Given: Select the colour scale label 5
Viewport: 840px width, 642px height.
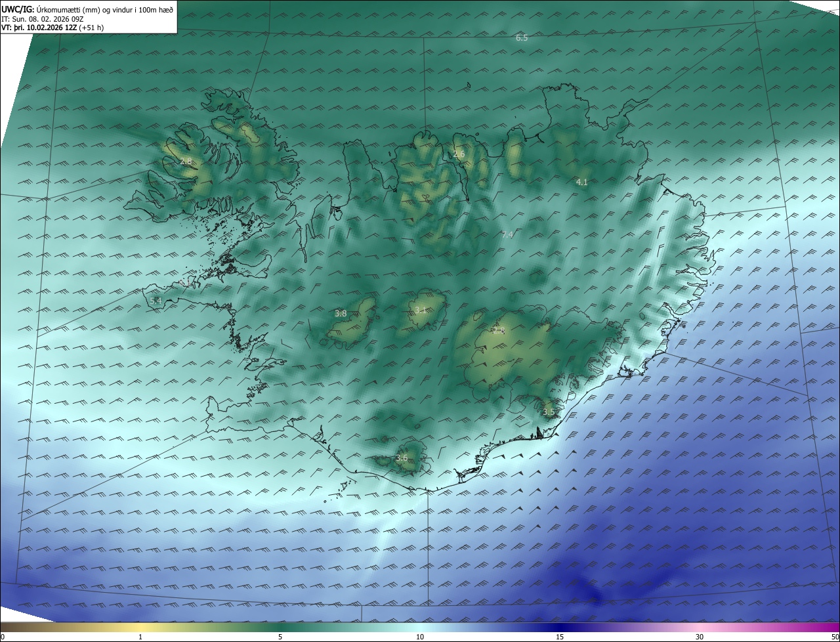Looking at the screenshot, I should click(280, 637).
